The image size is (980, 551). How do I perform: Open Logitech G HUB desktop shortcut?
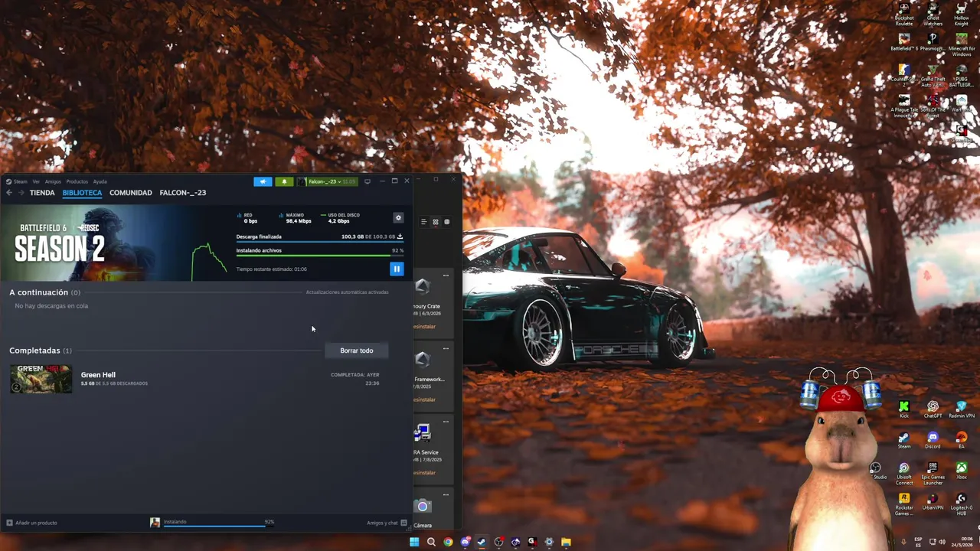[x=962, y=504]
